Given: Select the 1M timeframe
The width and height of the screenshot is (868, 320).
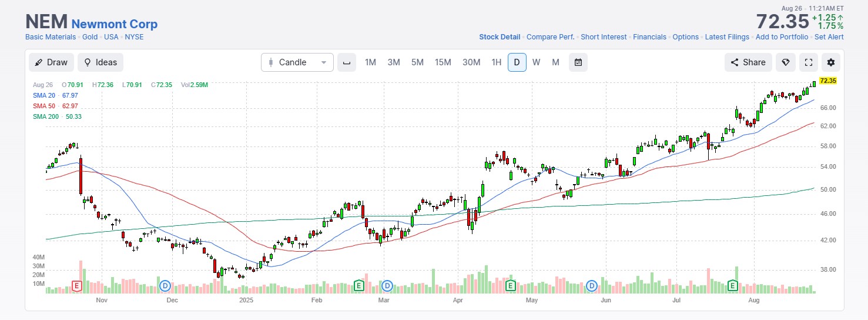Looking at the screenshot, I should pos(370,62).
